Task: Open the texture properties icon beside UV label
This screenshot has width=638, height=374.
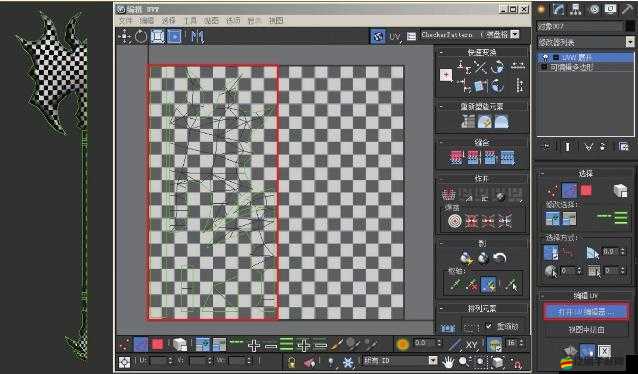Action: click(411, 36)
